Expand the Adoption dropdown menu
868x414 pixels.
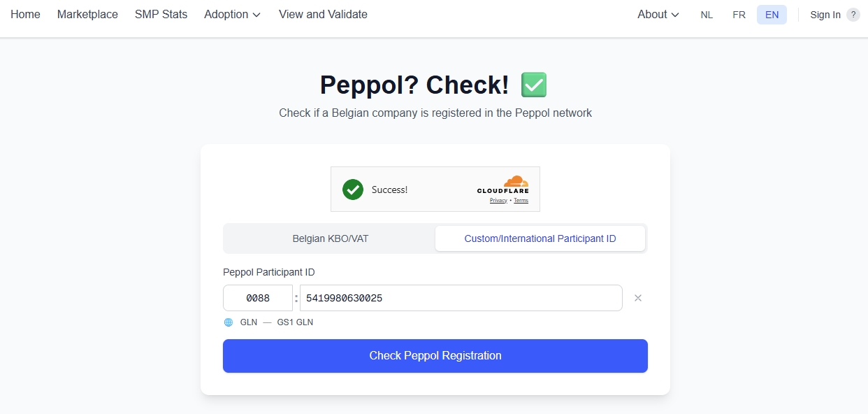232,15
